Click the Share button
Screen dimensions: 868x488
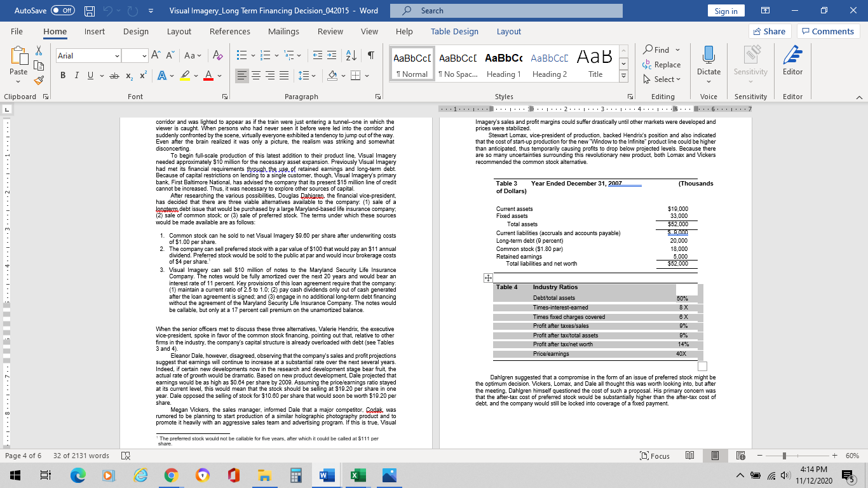pos(769,30)
